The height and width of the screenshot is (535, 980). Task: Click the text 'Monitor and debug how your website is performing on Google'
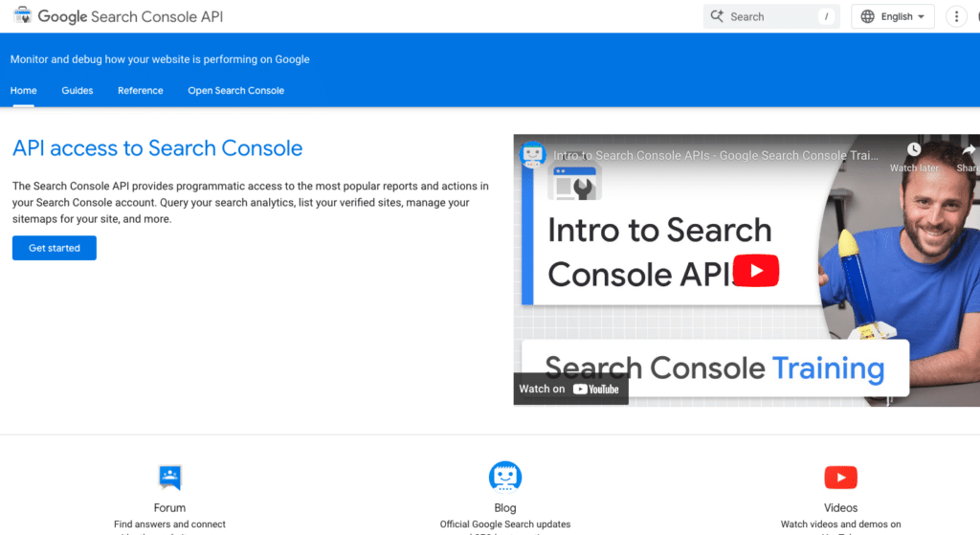coord(160,59)
